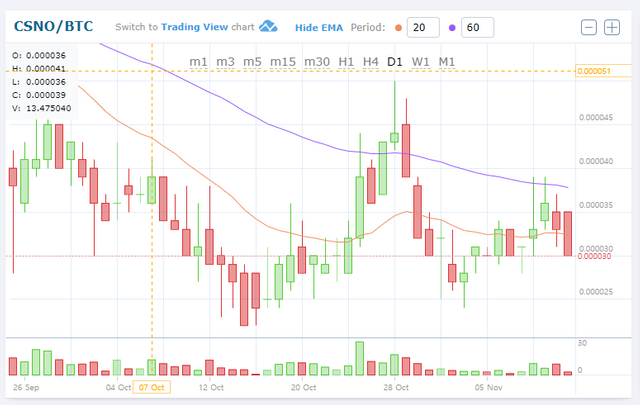Toggle Hide EMA
640x405 pixels.
coord(319,28)
